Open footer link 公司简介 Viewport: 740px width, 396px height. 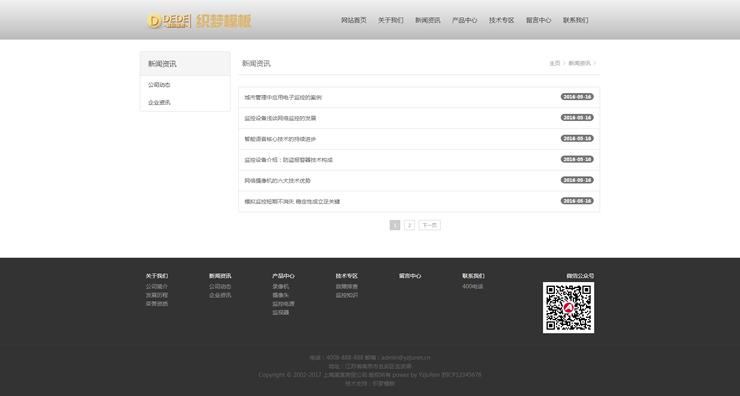[x=157, y=286]
